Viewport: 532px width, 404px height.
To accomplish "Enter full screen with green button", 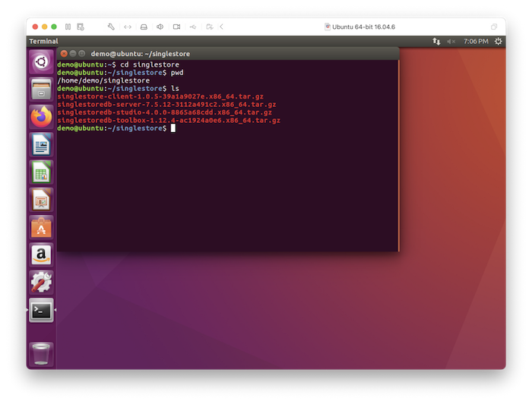I will point(54,27).
